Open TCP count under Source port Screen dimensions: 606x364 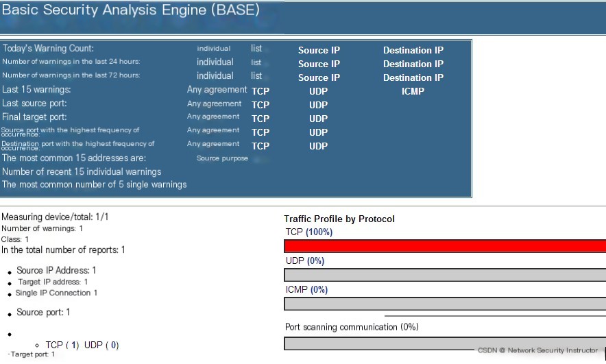62,345
